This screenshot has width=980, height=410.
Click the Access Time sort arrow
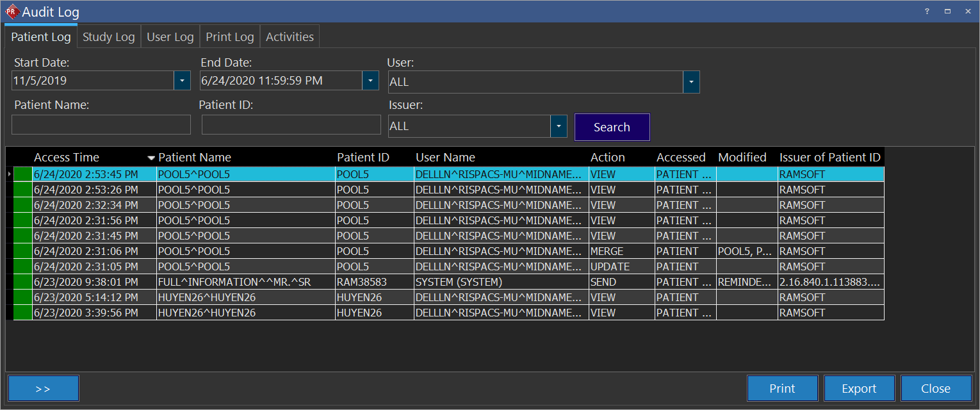[x=151, y=158]
